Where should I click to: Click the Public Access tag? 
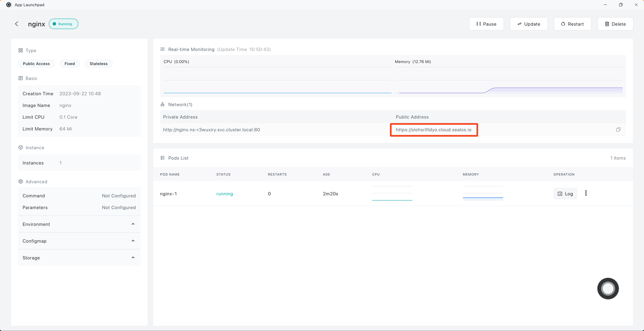(x=36, y=64)
